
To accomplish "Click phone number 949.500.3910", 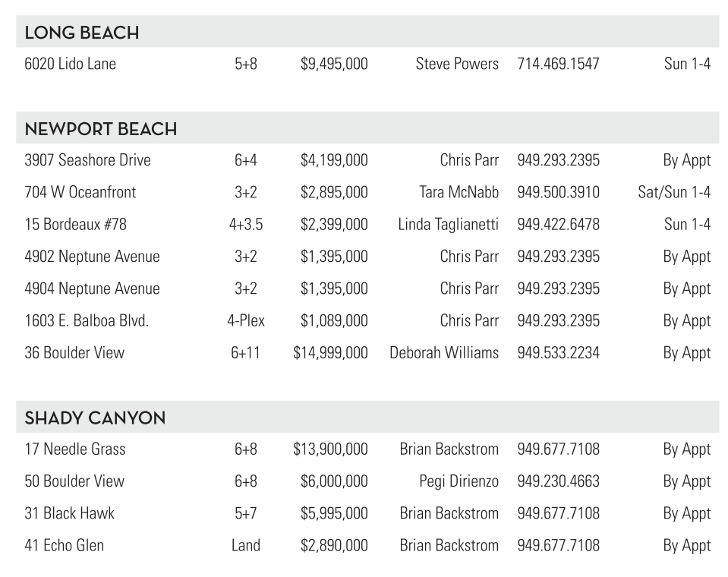I will pyautogui.click(x=558, y=192).
